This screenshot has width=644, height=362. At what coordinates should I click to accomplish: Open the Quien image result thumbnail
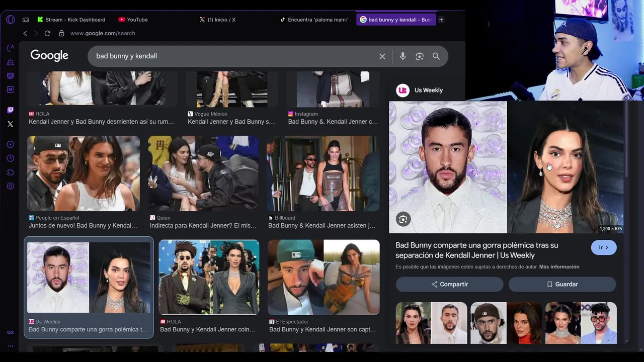pyautogui.click(x=203, y=173)
